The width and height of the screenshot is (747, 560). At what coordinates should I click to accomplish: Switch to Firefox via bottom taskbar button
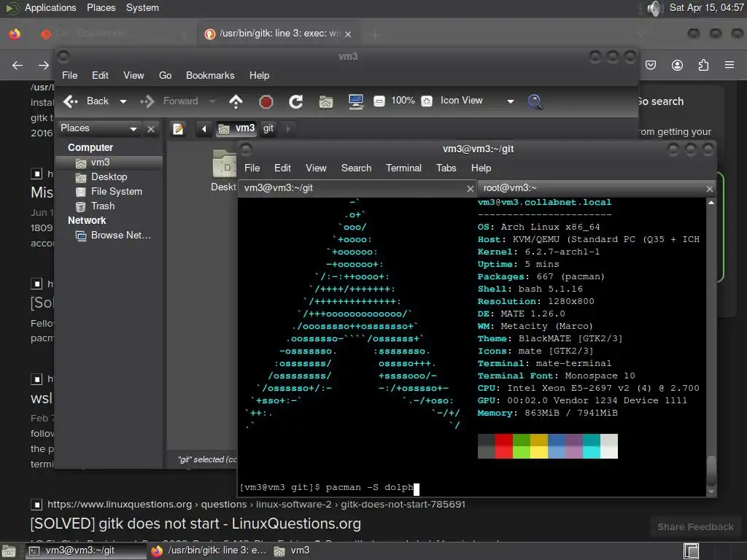click(208, 551)
